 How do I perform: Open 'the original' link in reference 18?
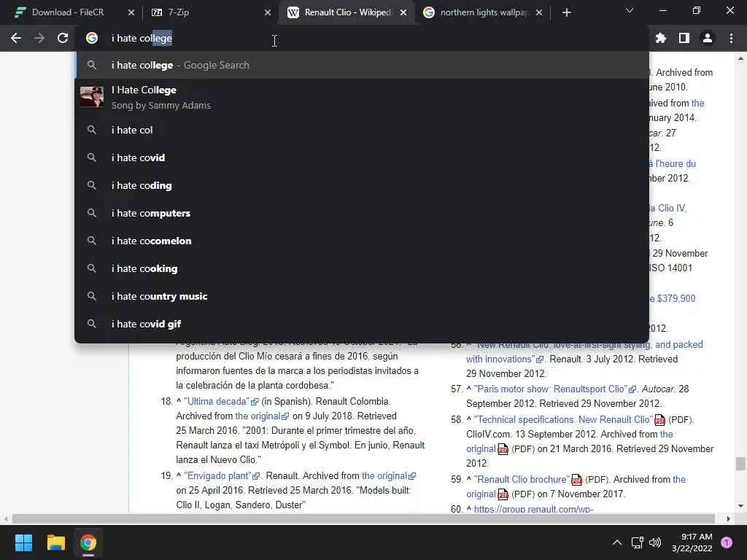(x=262, y=416)
